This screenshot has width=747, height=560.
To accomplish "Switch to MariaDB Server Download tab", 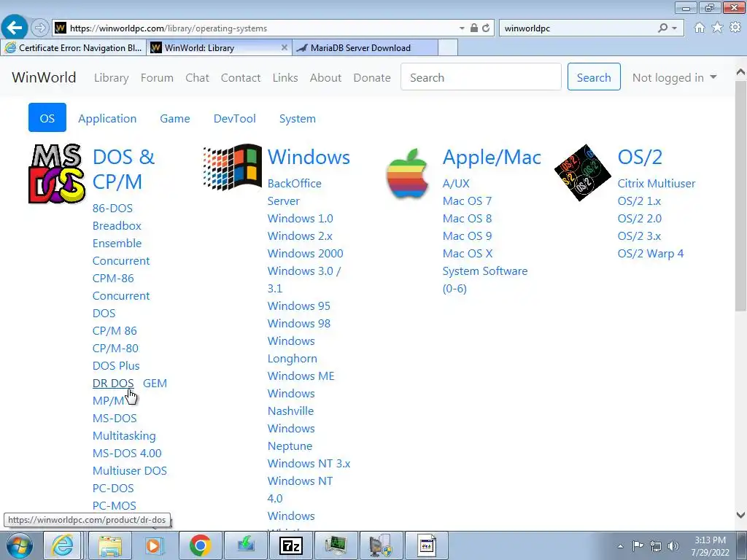I will [x=365, y=47].
